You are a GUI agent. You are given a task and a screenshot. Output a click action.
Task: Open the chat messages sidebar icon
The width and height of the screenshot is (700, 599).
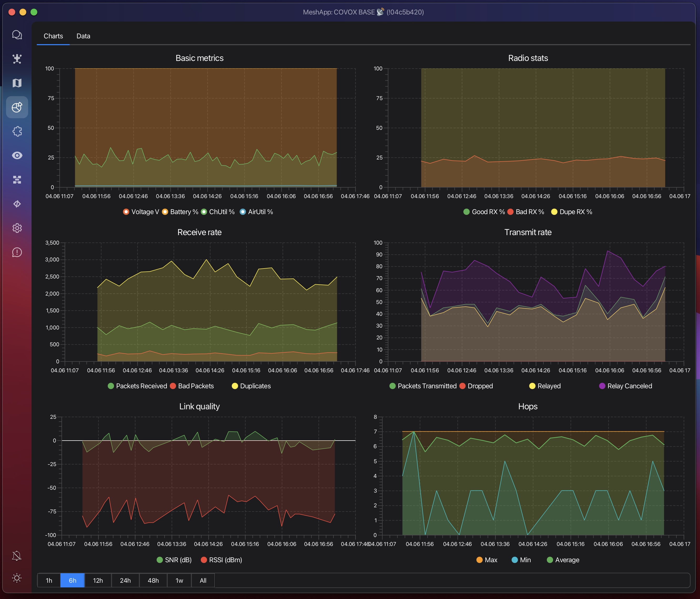(x=17, y=35)
